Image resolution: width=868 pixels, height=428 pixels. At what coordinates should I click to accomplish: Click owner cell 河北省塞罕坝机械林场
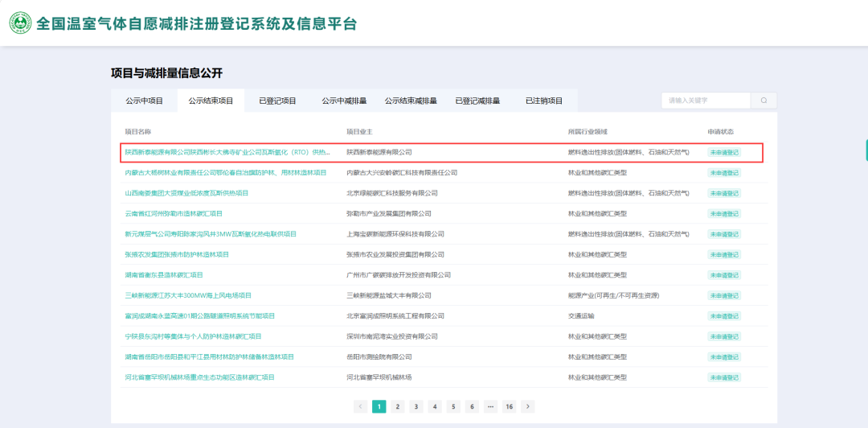pos(379,377)
